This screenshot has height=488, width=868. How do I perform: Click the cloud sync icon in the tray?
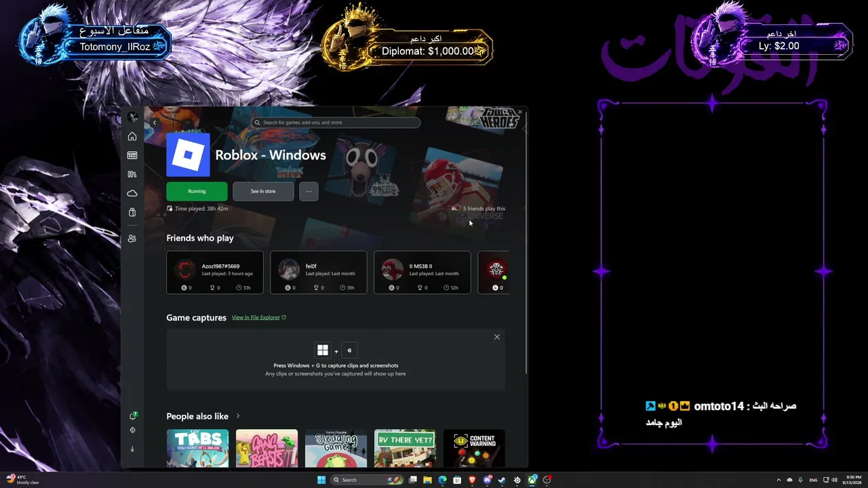coord(789,480)
